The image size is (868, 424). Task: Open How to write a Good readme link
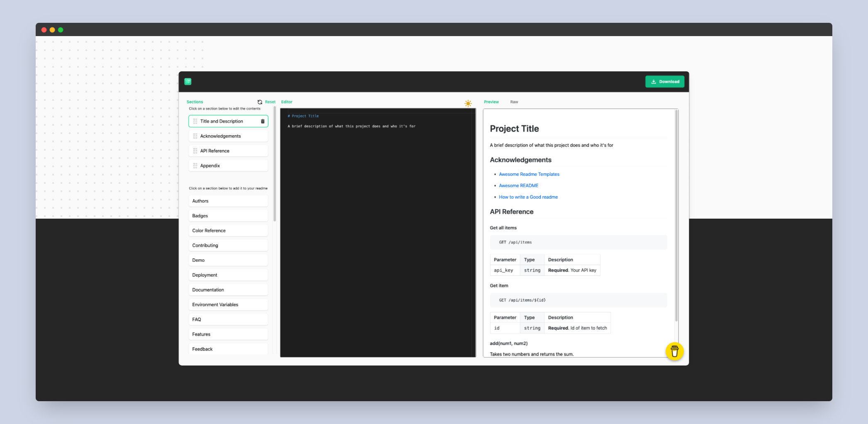(x=528, y=197)
